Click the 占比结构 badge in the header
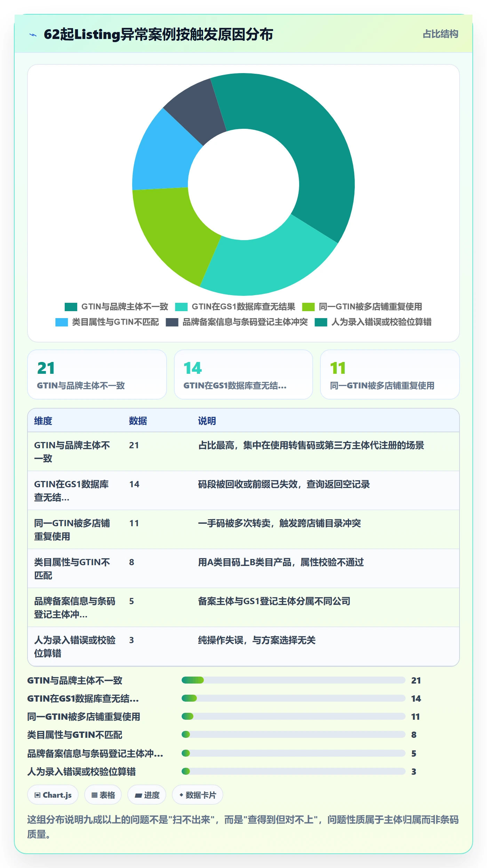Image resolution: width=487 pixels, height=868 pixels. tap(440, 34)
